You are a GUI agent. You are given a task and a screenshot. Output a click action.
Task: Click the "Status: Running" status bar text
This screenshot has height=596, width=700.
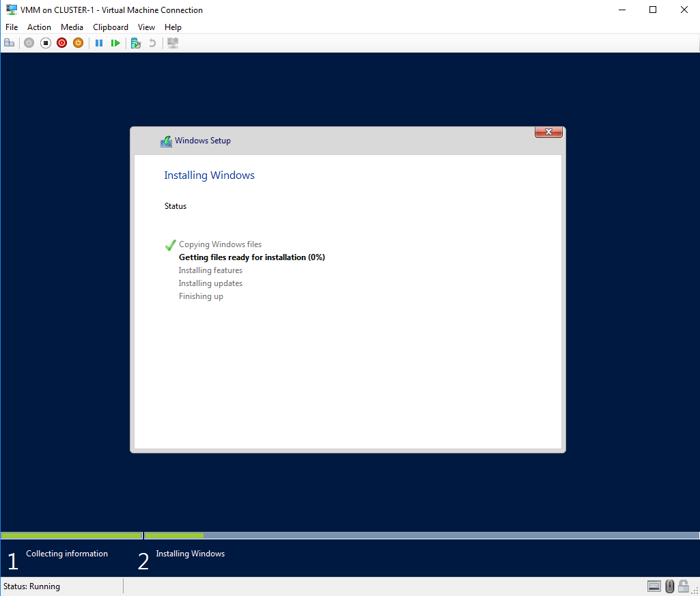pyautogui.click(x=31, y=586)
